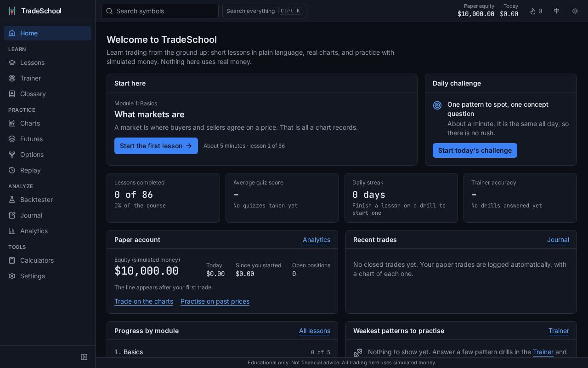Click the Replay history icon

point(12,170)
